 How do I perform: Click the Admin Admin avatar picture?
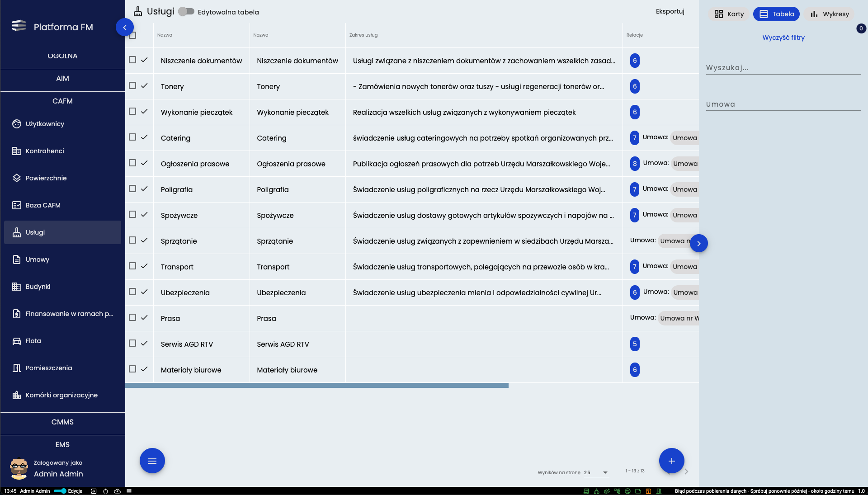pyautogui.click(x=19, y=468)
